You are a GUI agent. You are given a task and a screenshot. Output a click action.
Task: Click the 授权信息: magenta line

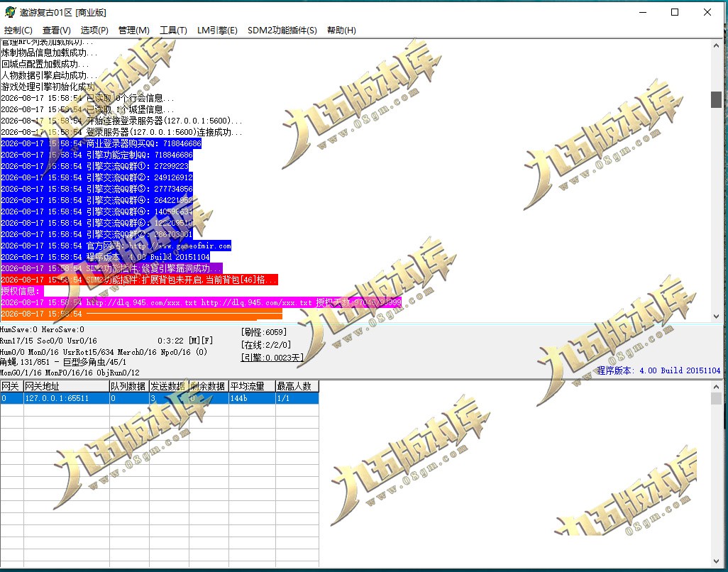coord(22,291)
